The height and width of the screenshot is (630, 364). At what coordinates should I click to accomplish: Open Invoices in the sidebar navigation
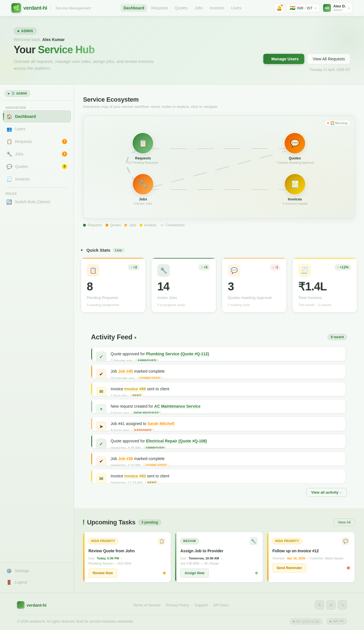[37, 179]
